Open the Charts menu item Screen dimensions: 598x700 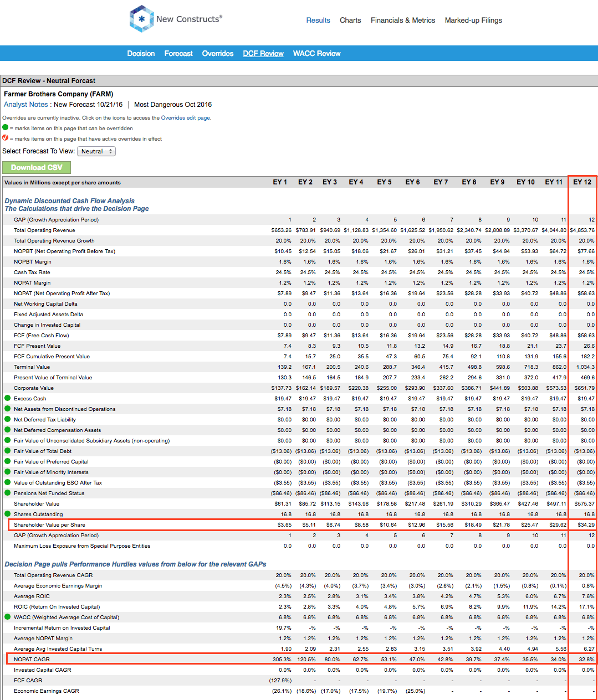(x=350, y=20)
